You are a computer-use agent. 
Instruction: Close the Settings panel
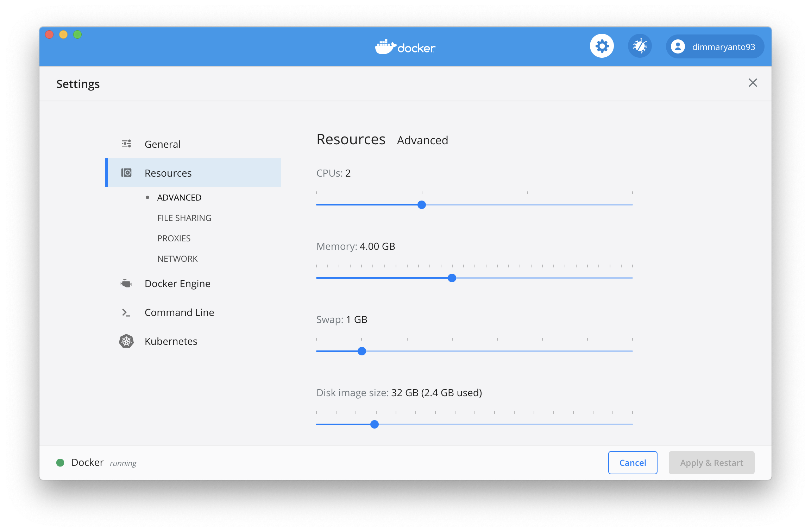(753, 83)
